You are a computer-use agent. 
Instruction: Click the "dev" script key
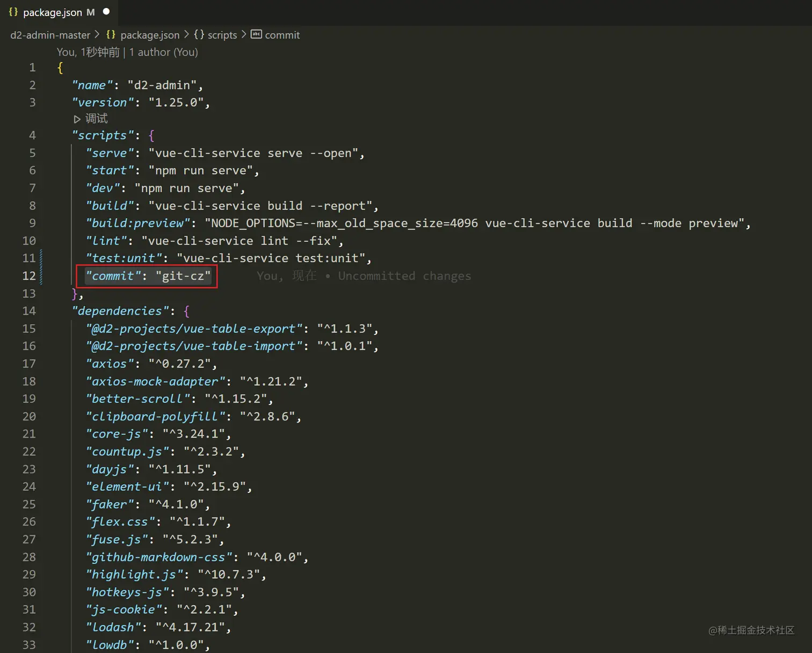point(103,188)
